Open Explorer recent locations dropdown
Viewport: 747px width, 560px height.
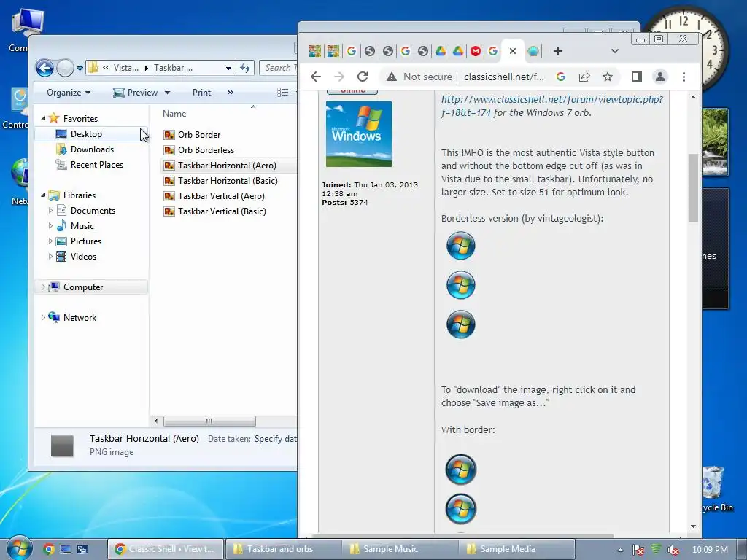(x=80, y=69)
